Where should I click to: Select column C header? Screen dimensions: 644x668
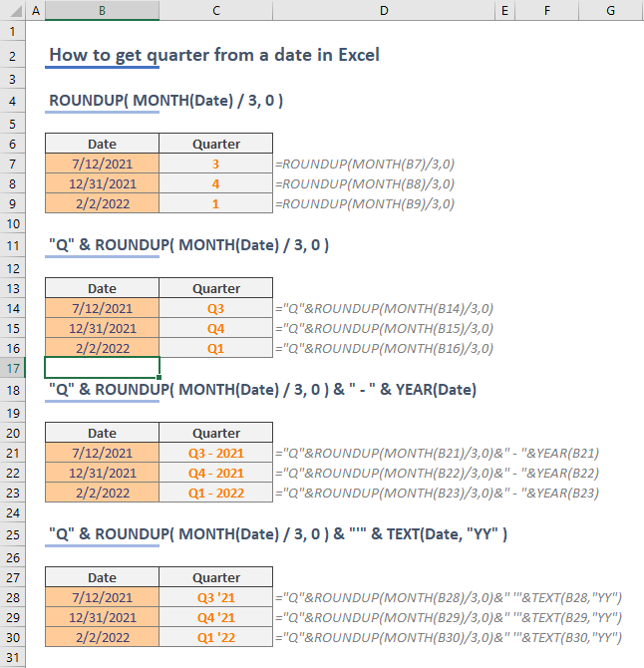(216, 10)
